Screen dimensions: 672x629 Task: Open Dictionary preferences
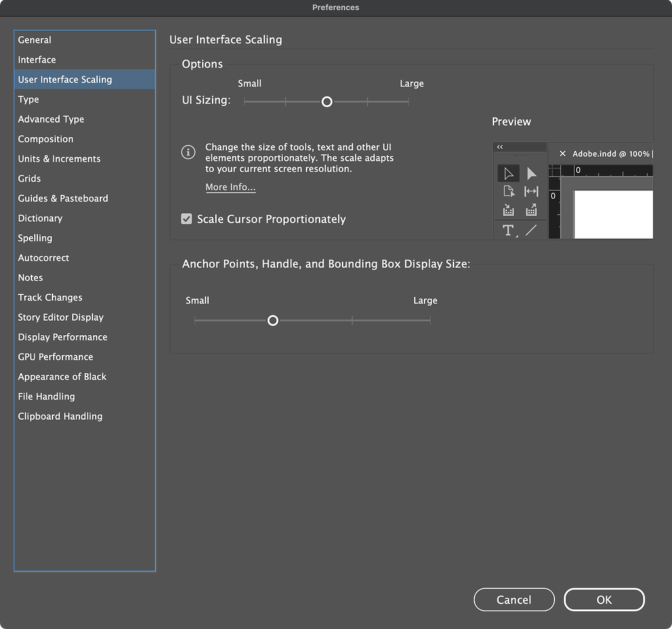click(x=85, y=218)
